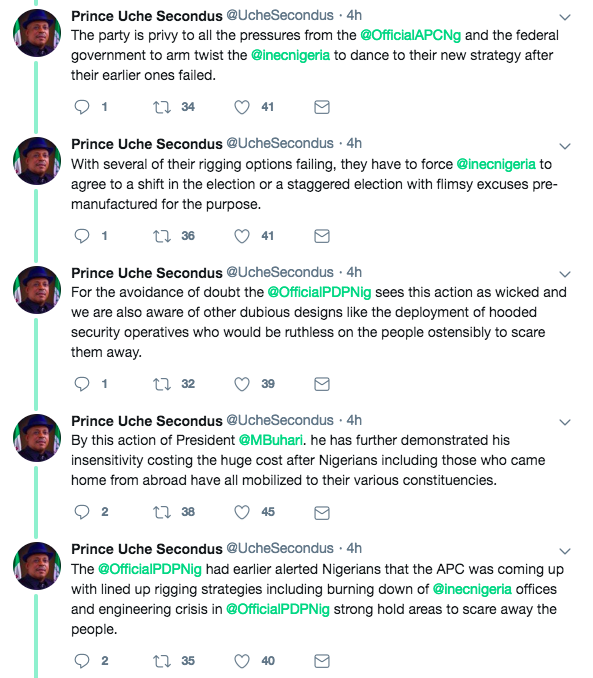This screenshot has height=678, width=593.
Task: Open the @OfficialAPCNg mention link
Action: [x=410, y=35]
